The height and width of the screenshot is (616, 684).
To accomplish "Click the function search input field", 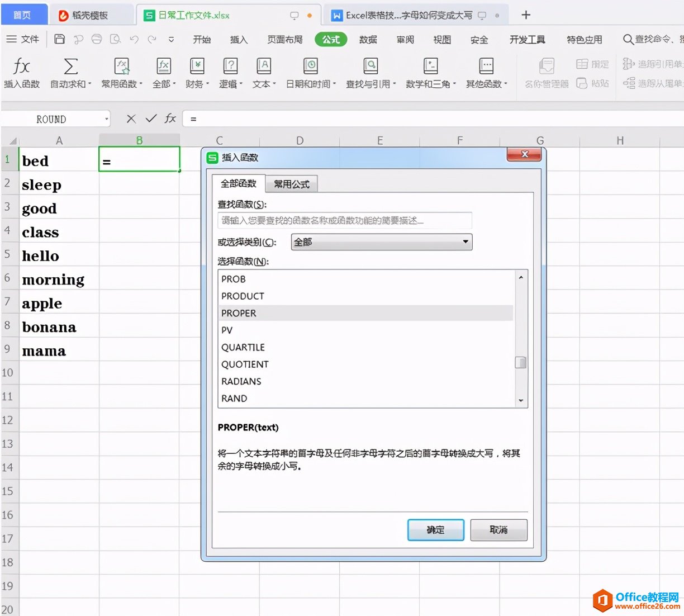I will click(x=345, y=220).
